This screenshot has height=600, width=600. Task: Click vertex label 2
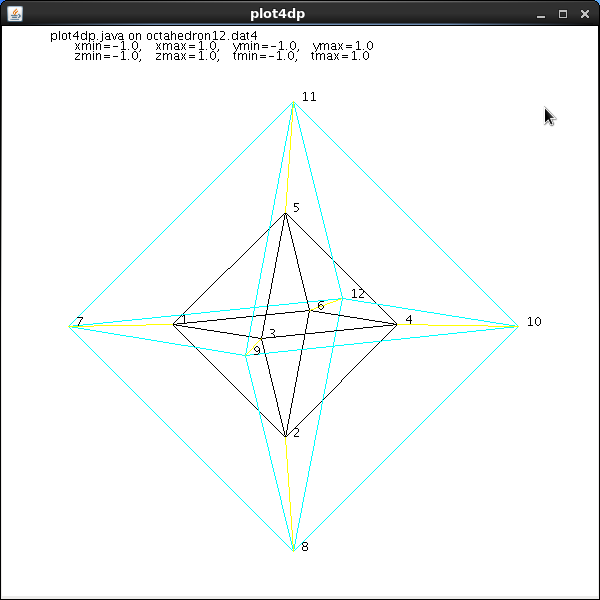[x=296, y=433]
